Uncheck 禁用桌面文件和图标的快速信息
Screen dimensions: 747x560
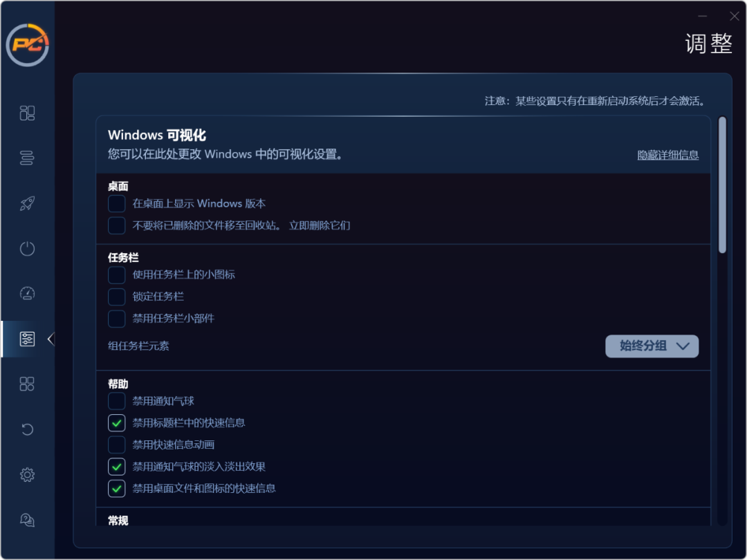(x=117, y=489)
